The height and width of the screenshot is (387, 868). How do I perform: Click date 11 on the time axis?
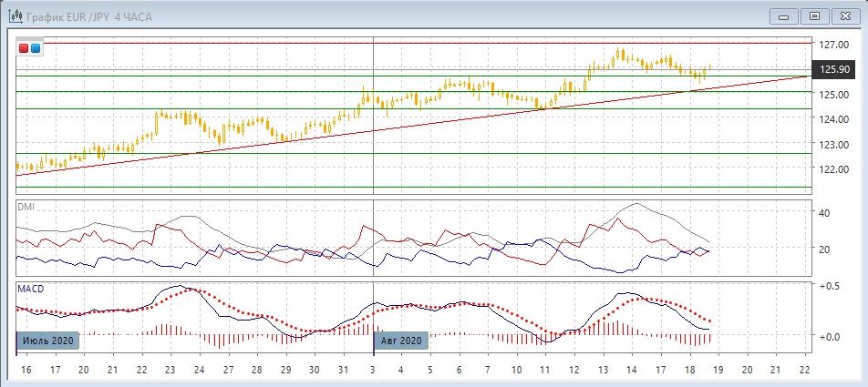coord(544,371)
